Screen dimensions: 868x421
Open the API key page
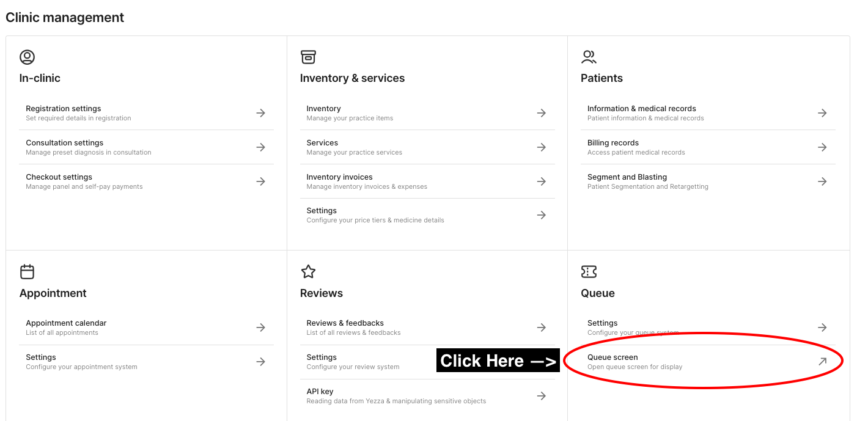(320, 395)
